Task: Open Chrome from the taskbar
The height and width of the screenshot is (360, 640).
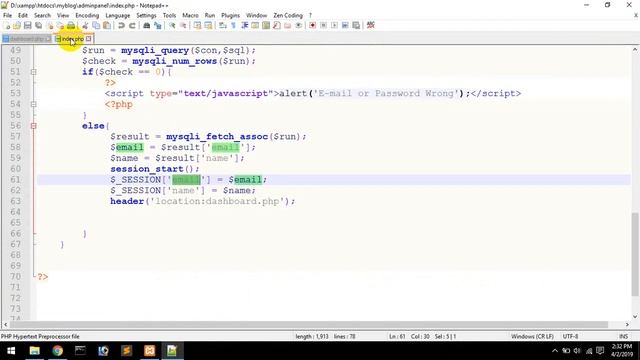Action: tap(58, 351)
